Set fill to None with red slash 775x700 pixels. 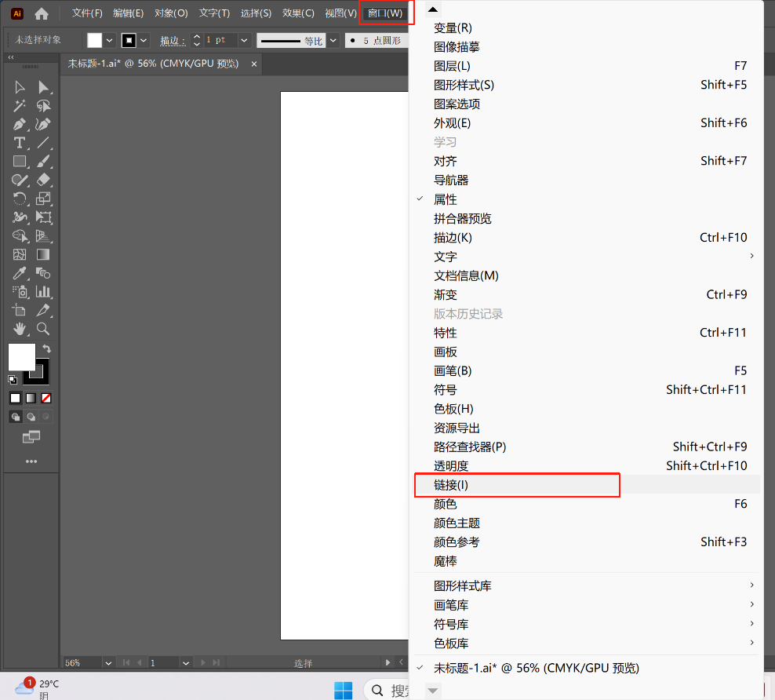46,398
